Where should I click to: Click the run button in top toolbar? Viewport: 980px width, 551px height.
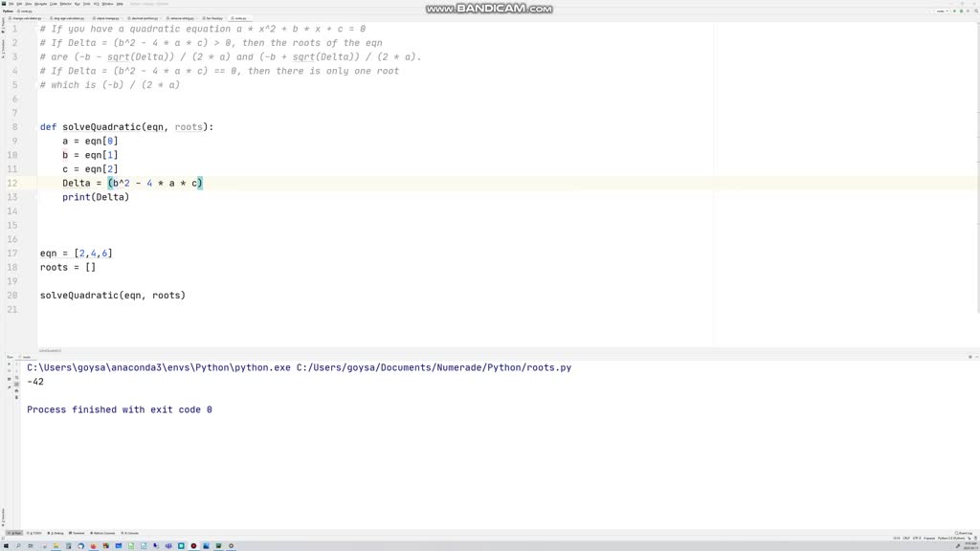[x=955, y=11]
